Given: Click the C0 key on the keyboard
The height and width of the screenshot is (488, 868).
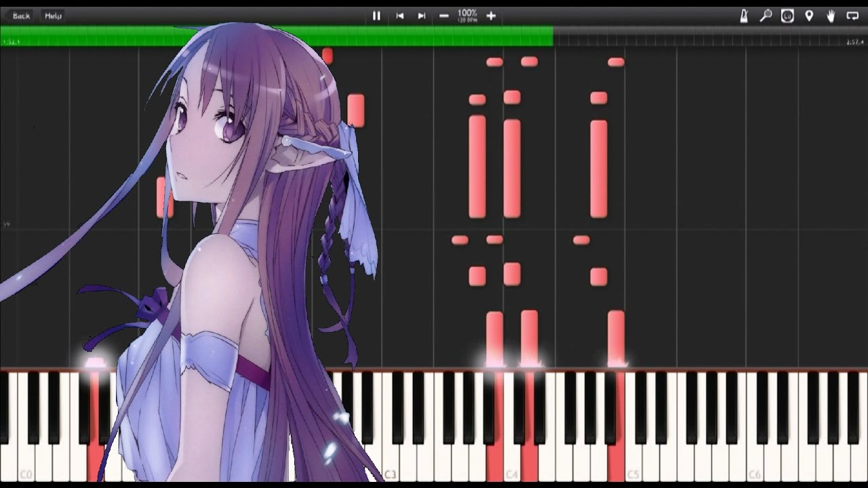Looking at the screenshot, I should point(26,427).
